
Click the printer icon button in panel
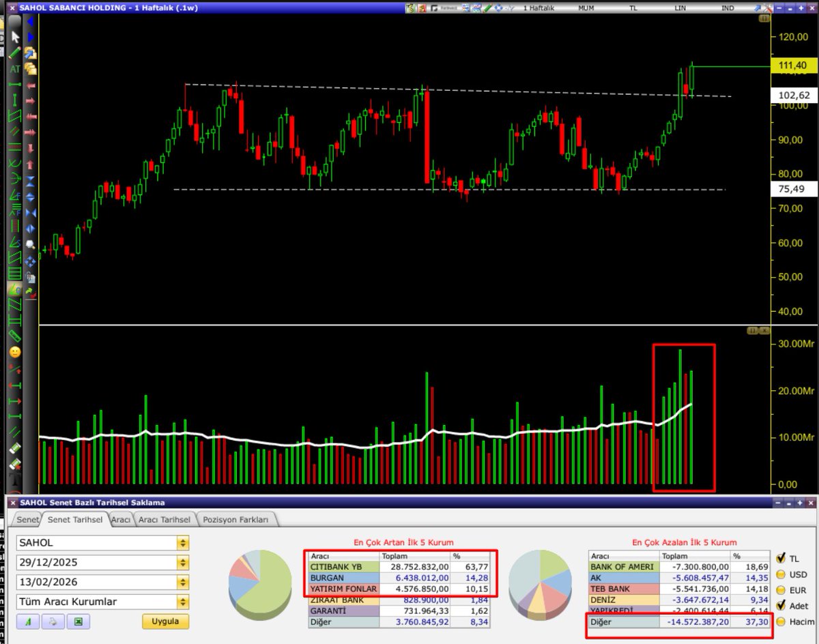tap(52, 621)
